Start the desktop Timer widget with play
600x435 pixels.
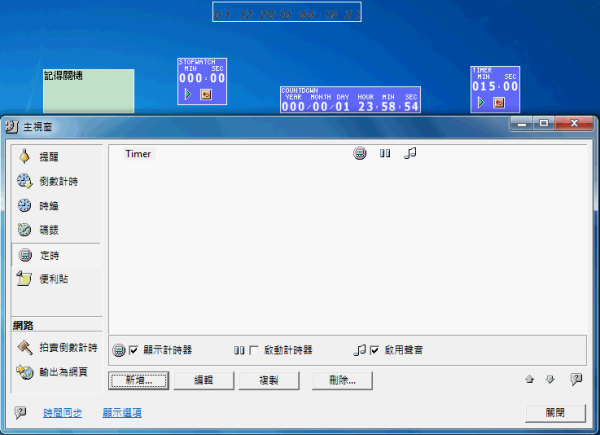481,103
